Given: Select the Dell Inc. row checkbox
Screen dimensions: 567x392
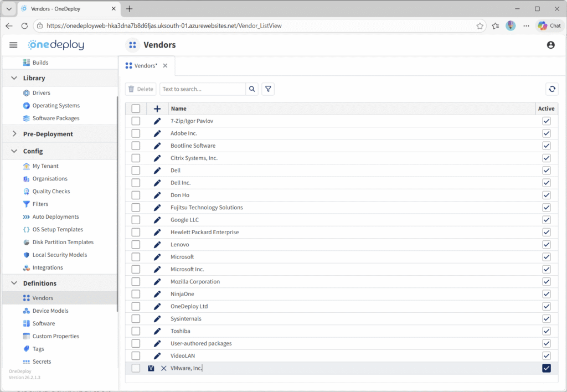Looking at the screenshot, I should pyautogui.click(x=136, y=183).
